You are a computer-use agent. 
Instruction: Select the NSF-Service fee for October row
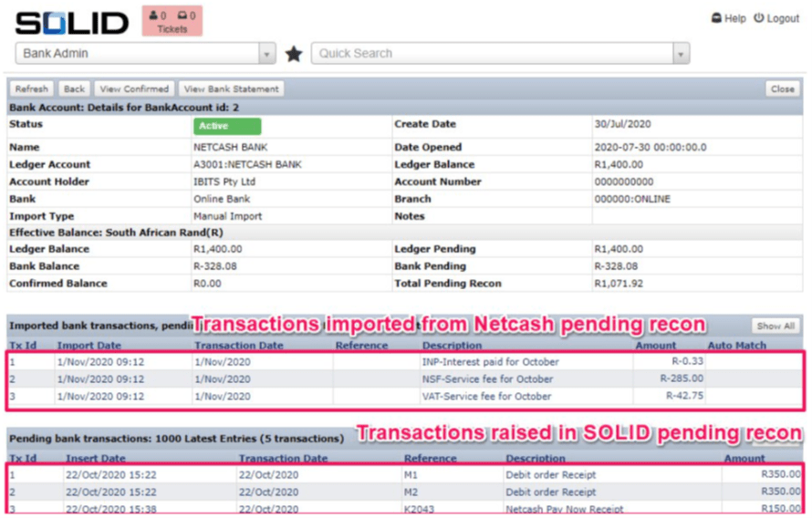[x=486, y=378]
